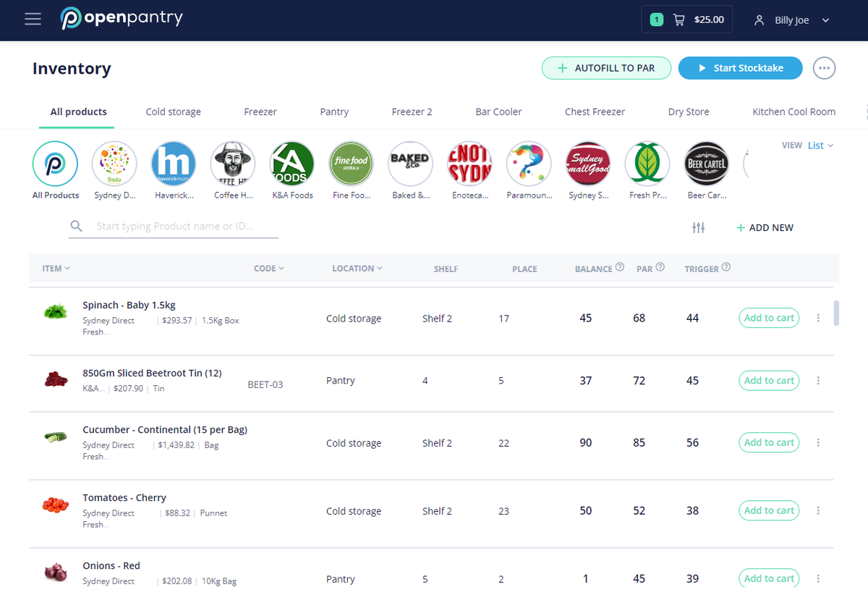Select the Dry Store tab
This screenshot has height=590, width=868.
point(689,111)
